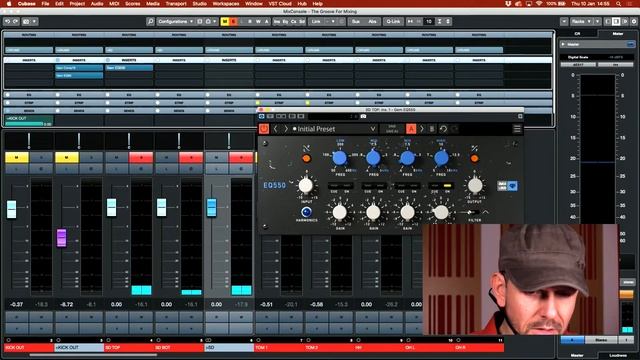Click the blue diamond IK logo button
The width and height of the screenshot is (640, 360).
512,186
